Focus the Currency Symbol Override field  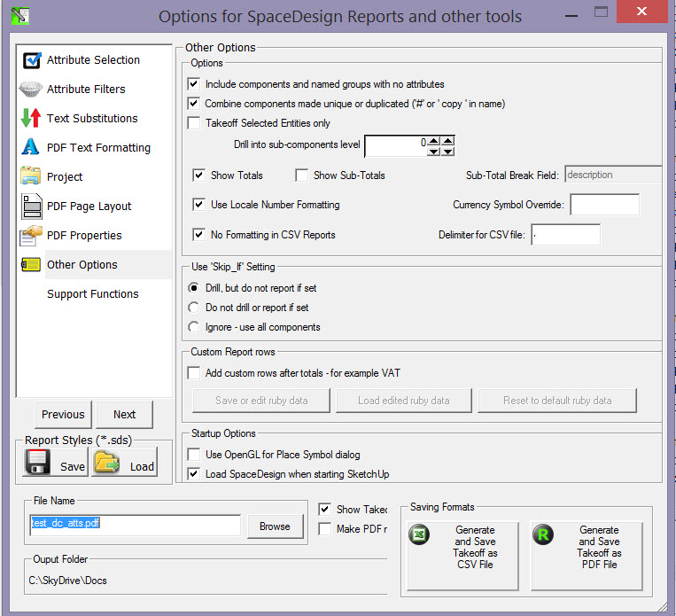605,204
